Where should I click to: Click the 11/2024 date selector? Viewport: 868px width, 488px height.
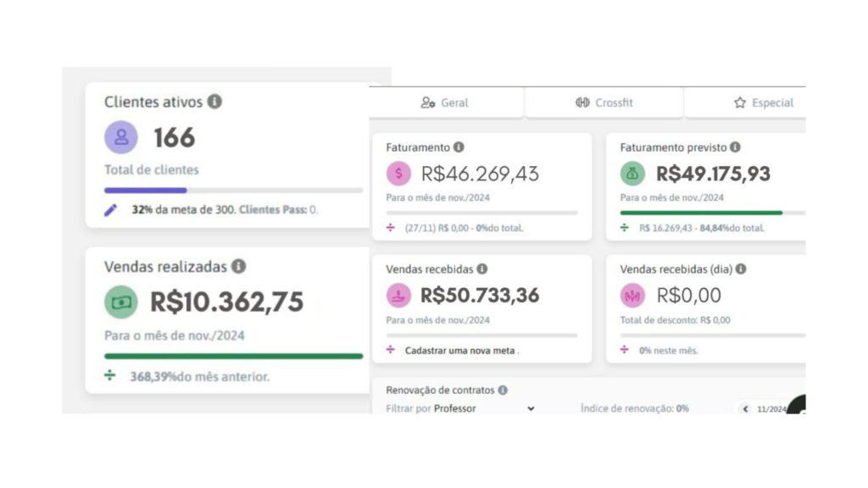[x=771, y=409]
